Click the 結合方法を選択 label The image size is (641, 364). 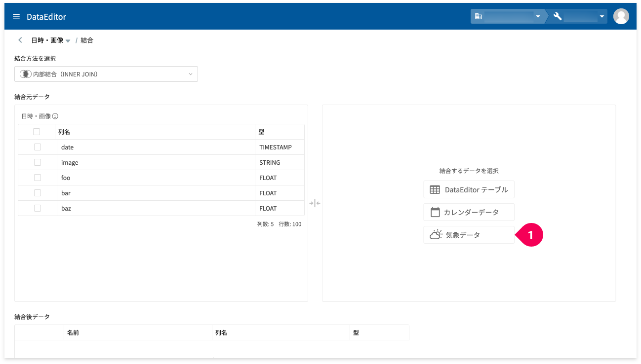tap(35, 58)
